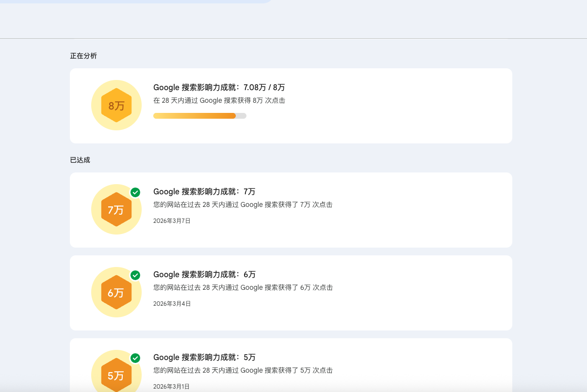Click the 28 天内获得 8万 次点击 description
The width and height of the screenshot is (587, 392).
(x=219, y=101)
